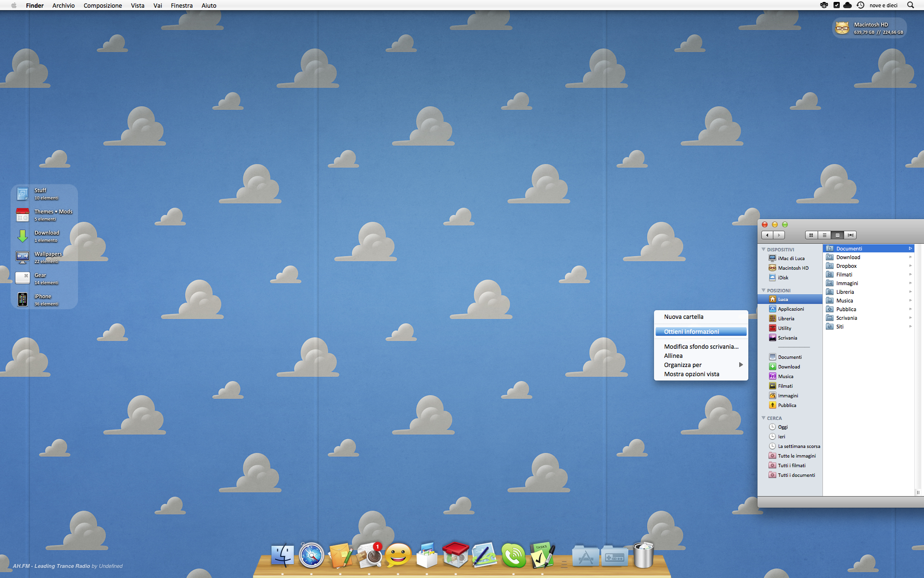The image size is (924, 578).
Task: Expand Siti folder arrow in column
Action: 910,327
